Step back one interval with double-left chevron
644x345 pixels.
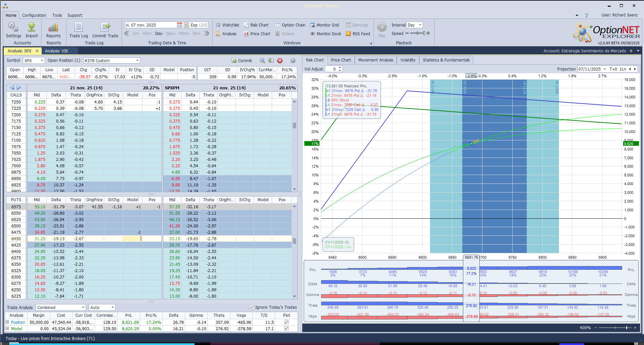click(x=127, y=33)
